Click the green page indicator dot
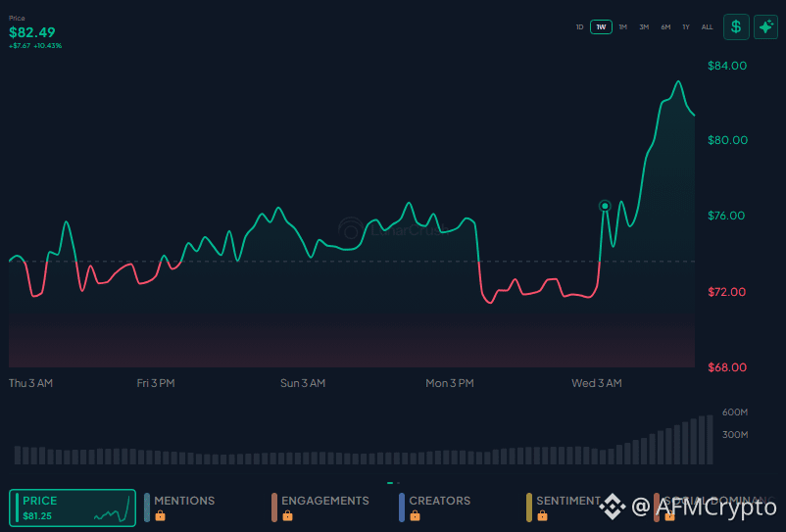Screen dimensions: 786x532 [x=390, y=483]
